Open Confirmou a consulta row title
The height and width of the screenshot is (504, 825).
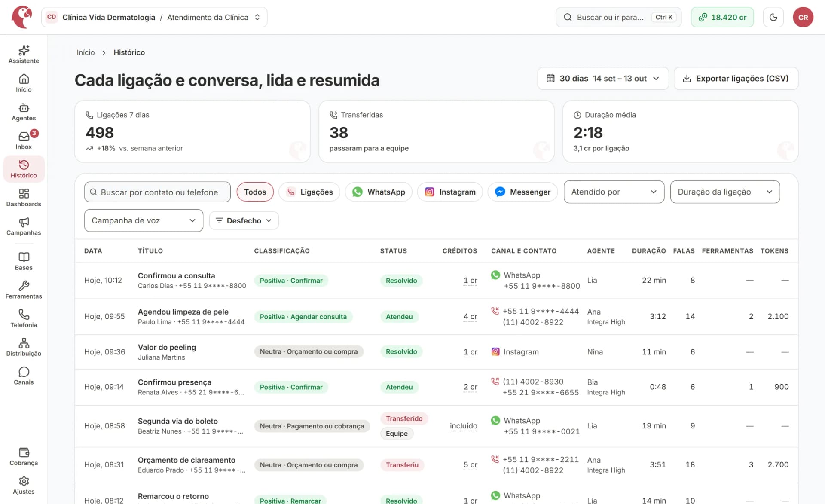click(176, 275)
